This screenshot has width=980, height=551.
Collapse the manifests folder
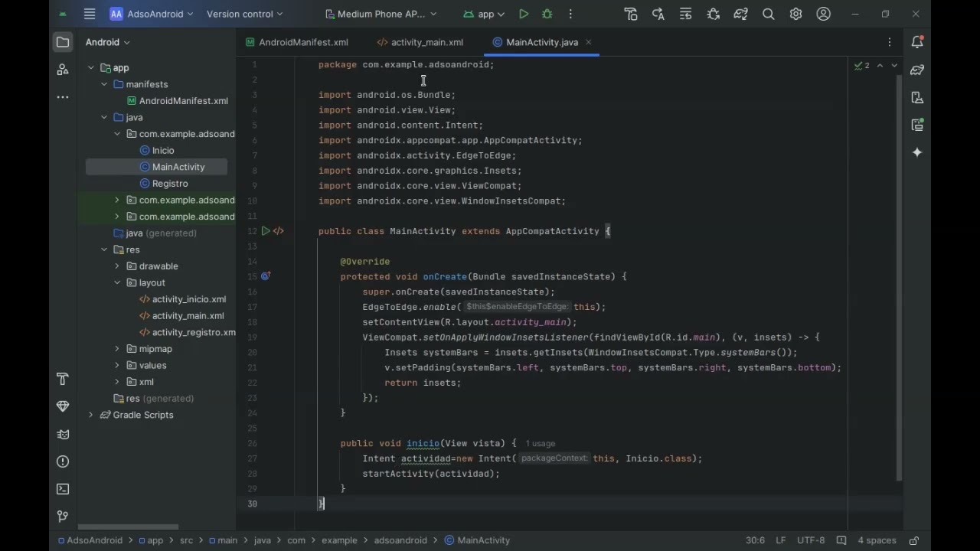click(x=104, y=84)
